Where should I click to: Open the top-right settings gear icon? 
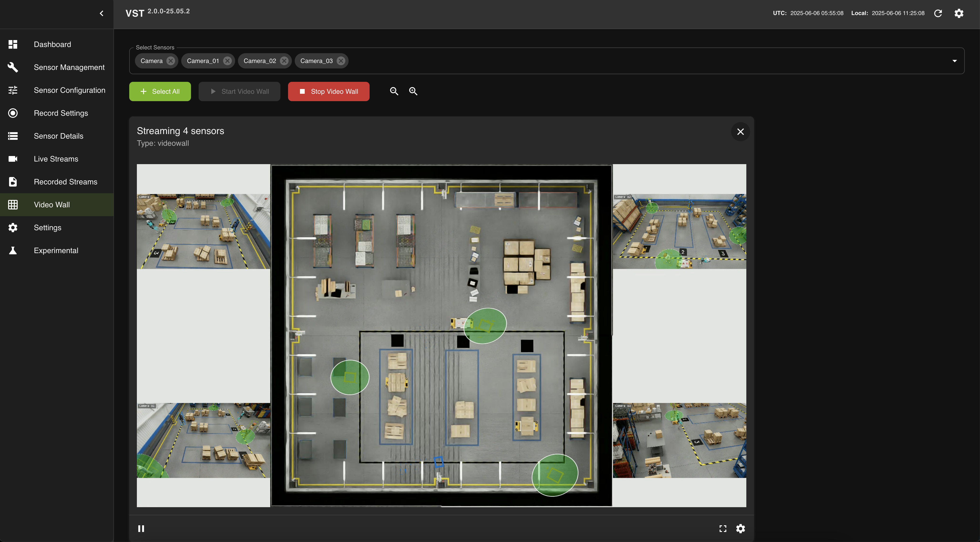(959, 13)
